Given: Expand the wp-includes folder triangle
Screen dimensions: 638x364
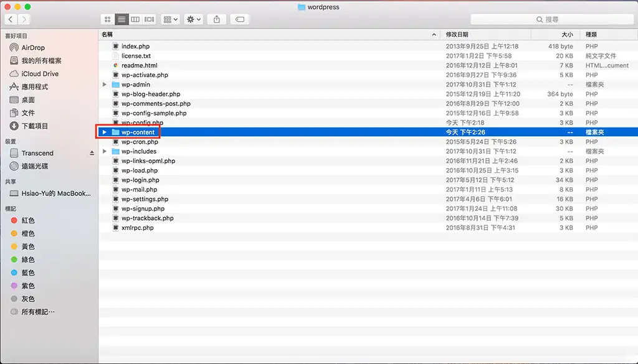Looking at the screenshot, I should (x=105, y=151).
